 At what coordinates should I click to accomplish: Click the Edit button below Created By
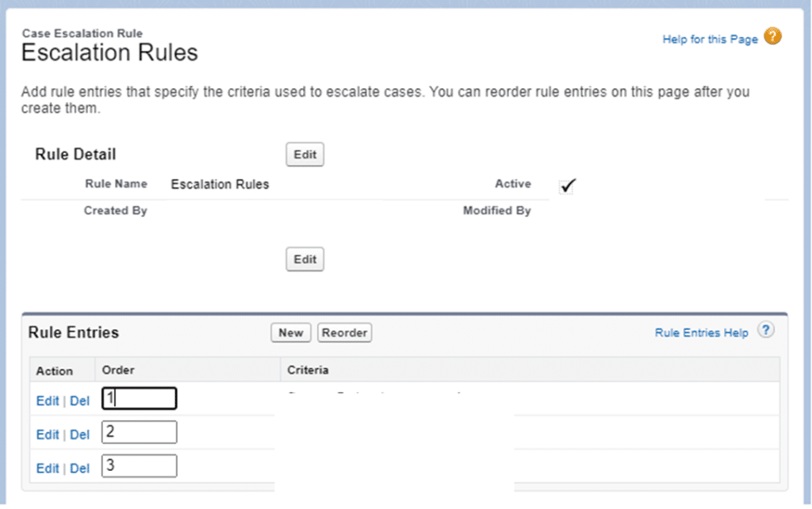(304, 259)
